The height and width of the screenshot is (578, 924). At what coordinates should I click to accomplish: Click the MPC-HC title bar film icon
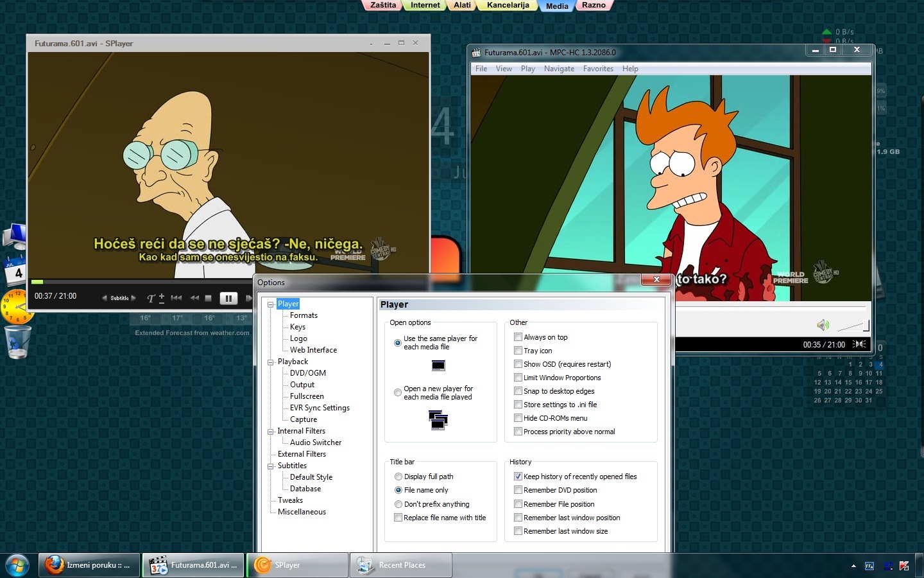coord(476,53)
